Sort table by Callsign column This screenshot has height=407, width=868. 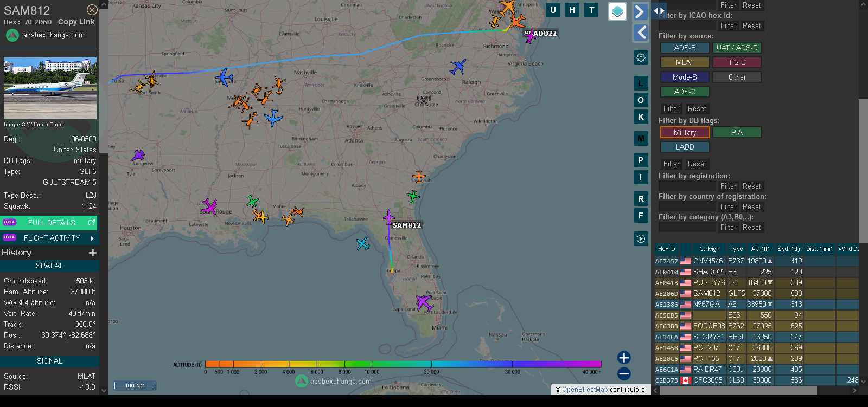click(709, 249)
